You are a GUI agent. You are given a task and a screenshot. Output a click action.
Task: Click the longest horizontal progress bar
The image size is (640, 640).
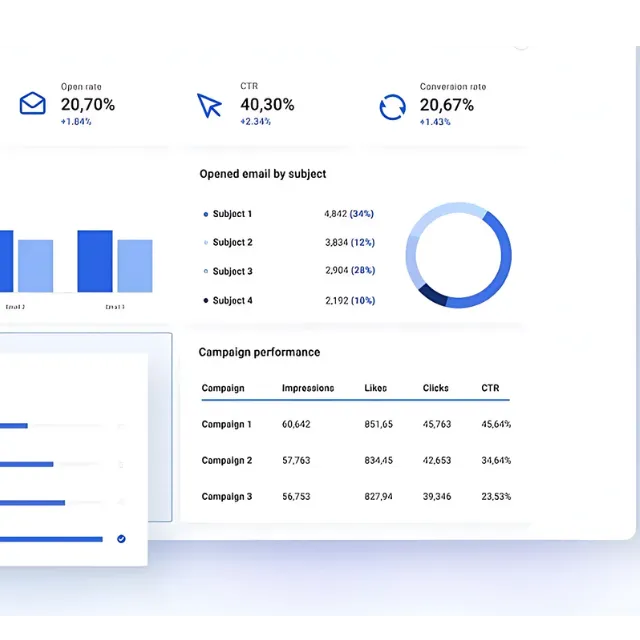pos(51,539)
